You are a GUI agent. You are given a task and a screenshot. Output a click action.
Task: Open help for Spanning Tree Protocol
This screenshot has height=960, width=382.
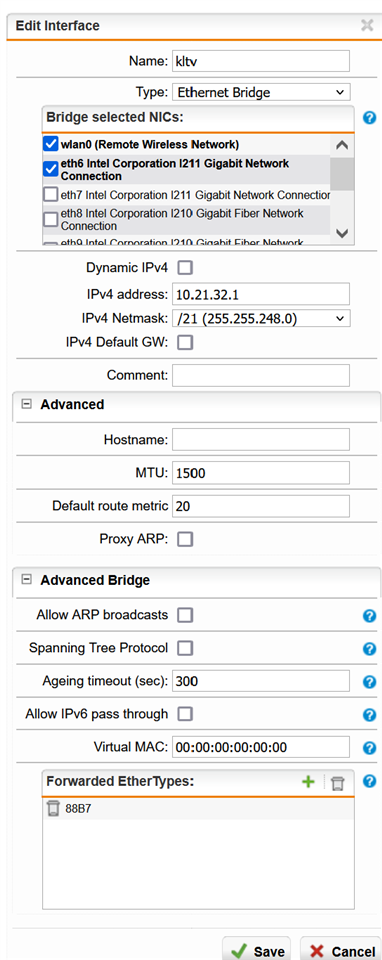(x=369, y=648)
